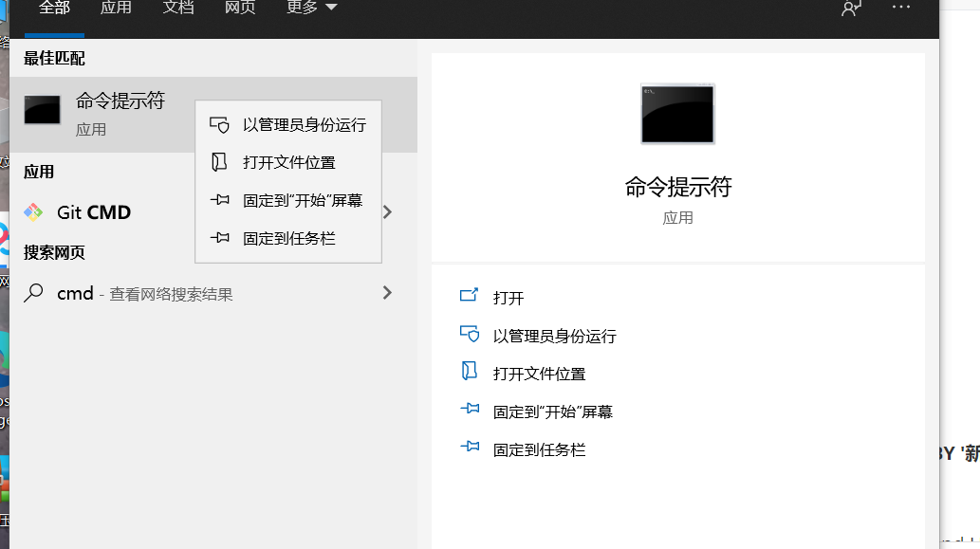The image size is (980, 549).
Task: Click the open icon next to 打开
Action: pyautogui.click(x=471, y=297)
